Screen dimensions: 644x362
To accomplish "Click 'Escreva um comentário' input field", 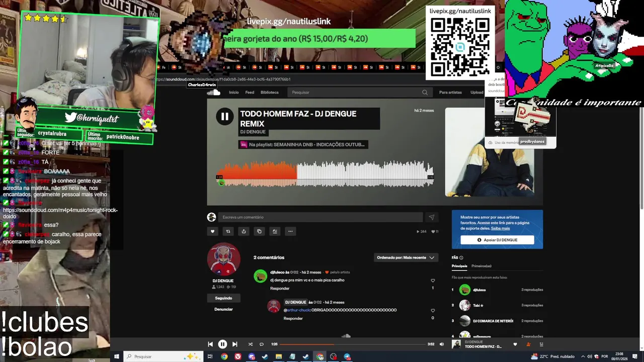I will [320, 217].
